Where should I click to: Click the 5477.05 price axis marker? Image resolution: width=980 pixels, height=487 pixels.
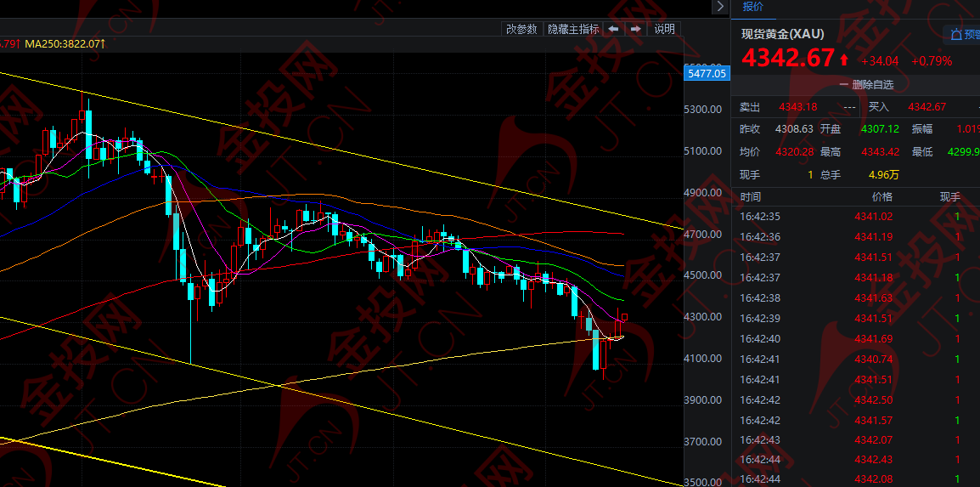click(707, 73)
